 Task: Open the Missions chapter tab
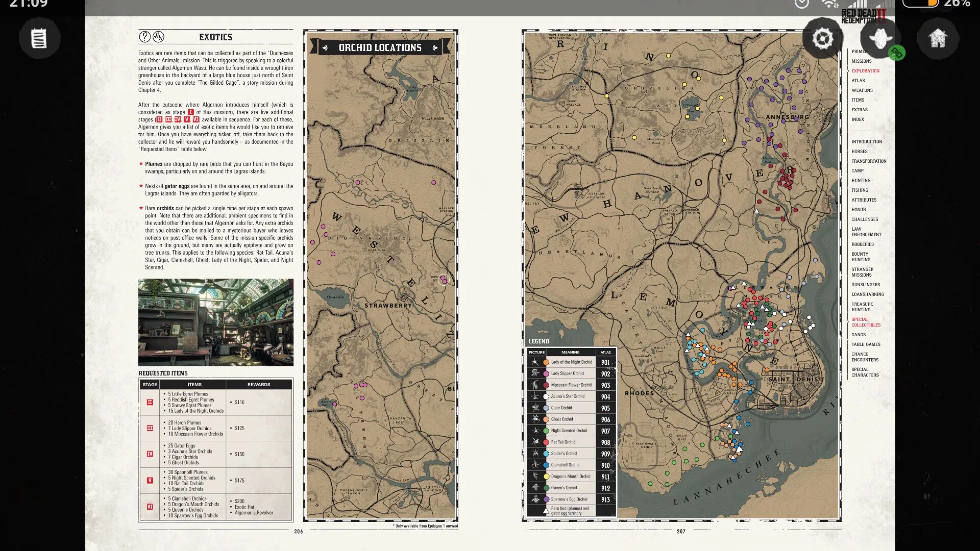click(x=861, y=61)
